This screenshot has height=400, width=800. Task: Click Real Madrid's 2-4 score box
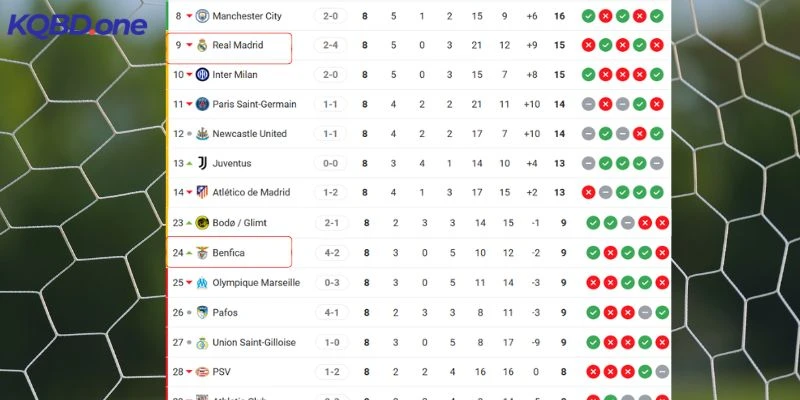pyautogui.click(x=331, y=45)
